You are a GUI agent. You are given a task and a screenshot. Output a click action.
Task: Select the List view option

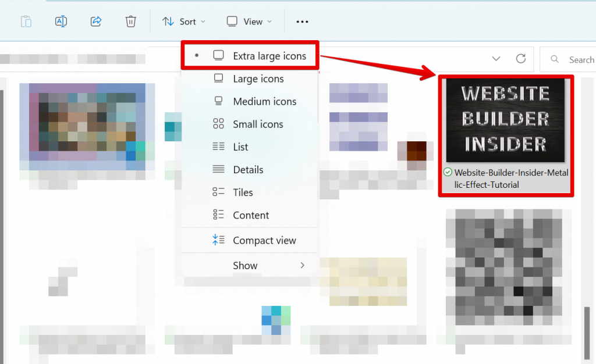[x=241, y=147]
